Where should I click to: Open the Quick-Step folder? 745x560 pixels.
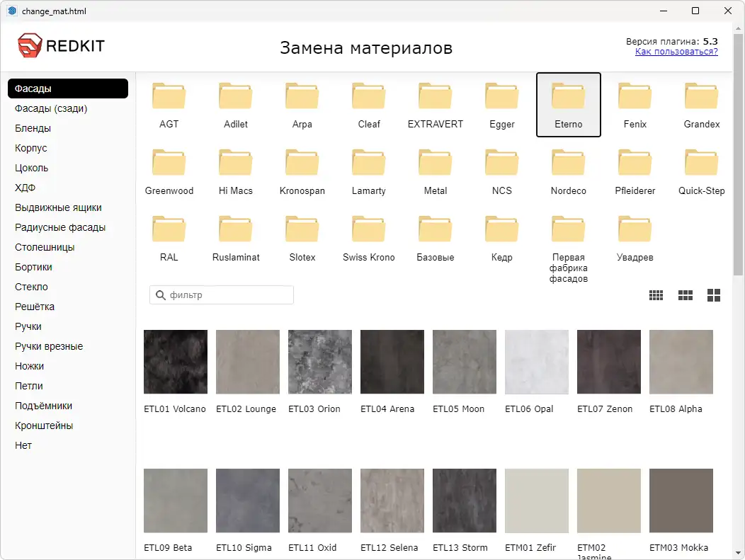click(701, 166)
